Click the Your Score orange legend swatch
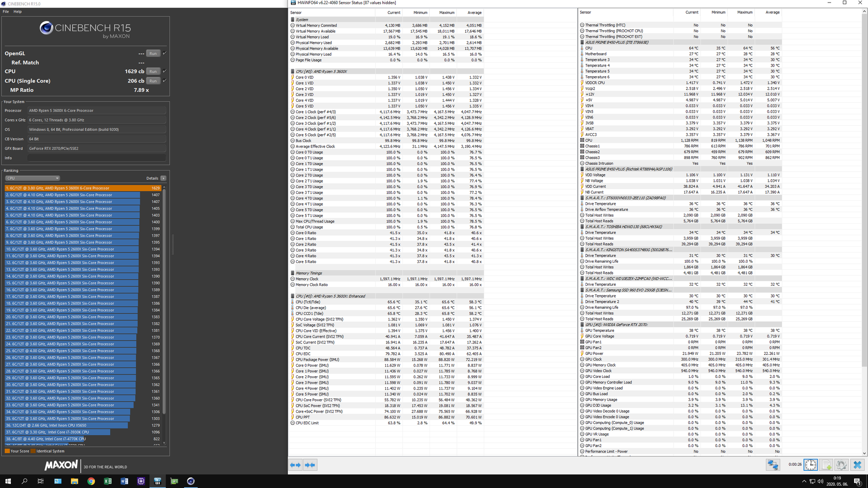Screen dimensions: 868x488 (7, 451)
